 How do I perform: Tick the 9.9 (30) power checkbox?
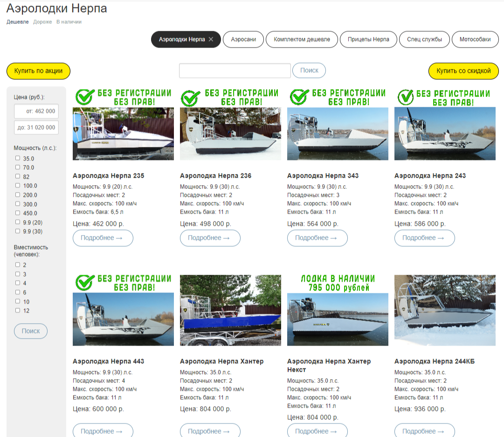(18, 231)
